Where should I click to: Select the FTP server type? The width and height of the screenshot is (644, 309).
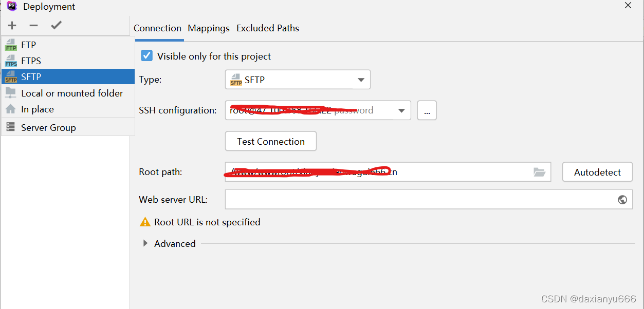pos(29,45)
